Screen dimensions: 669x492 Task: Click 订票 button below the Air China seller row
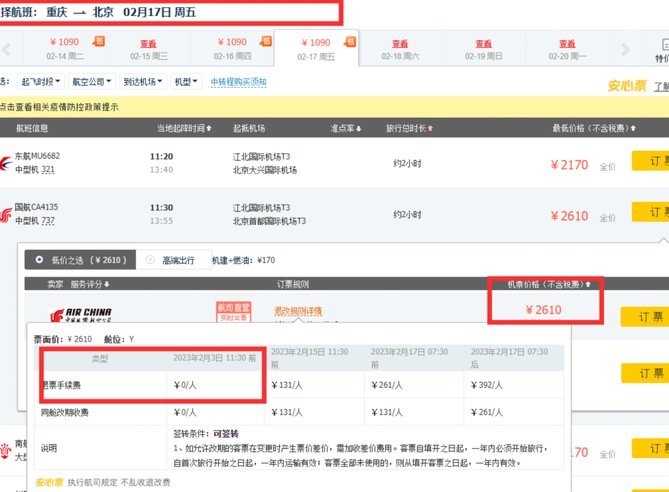click(x=645, y=373)
